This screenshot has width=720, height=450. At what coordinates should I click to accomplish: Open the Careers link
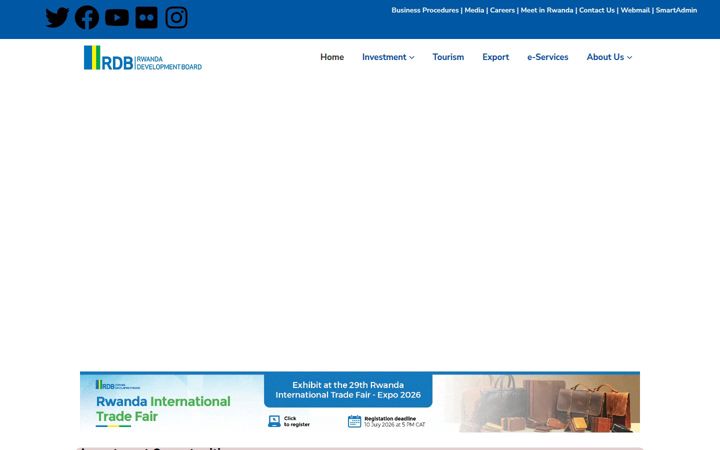pos(502,10)
